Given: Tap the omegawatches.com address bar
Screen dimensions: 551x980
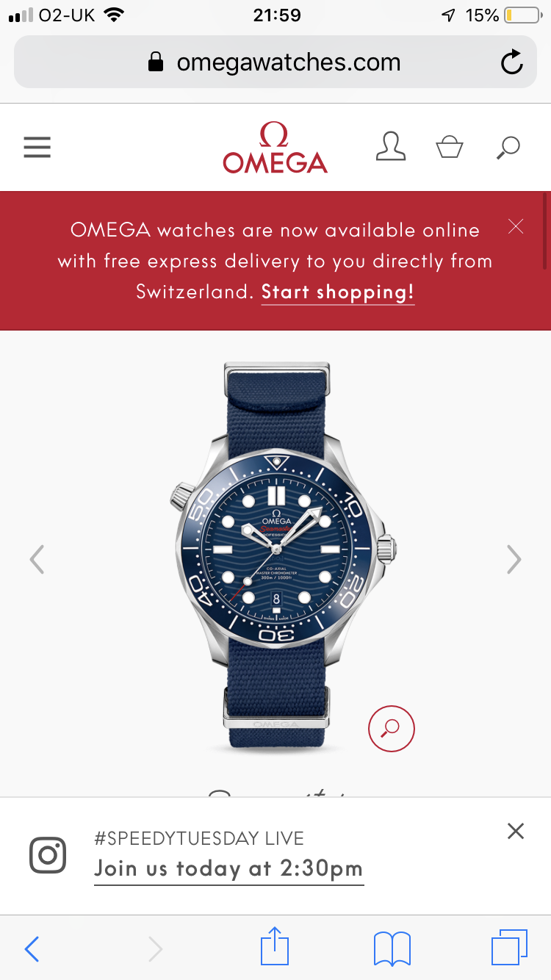Looking at the screenshot, I should (x=275, y=62).
